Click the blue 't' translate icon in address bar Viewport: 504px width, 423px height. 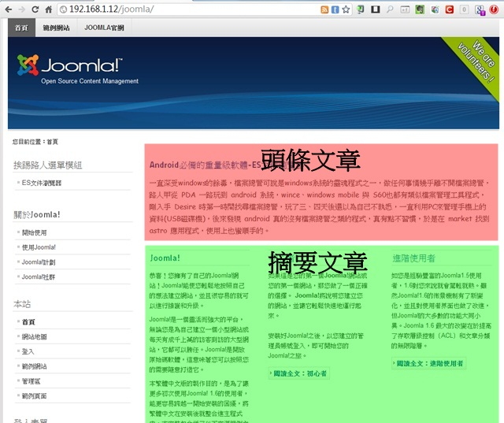pos(335,9)
